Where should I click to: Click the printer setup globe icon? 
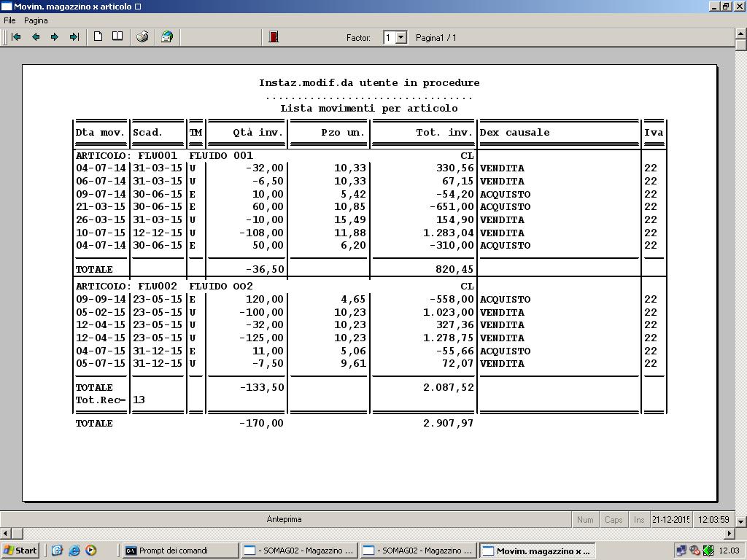point(167,36)
